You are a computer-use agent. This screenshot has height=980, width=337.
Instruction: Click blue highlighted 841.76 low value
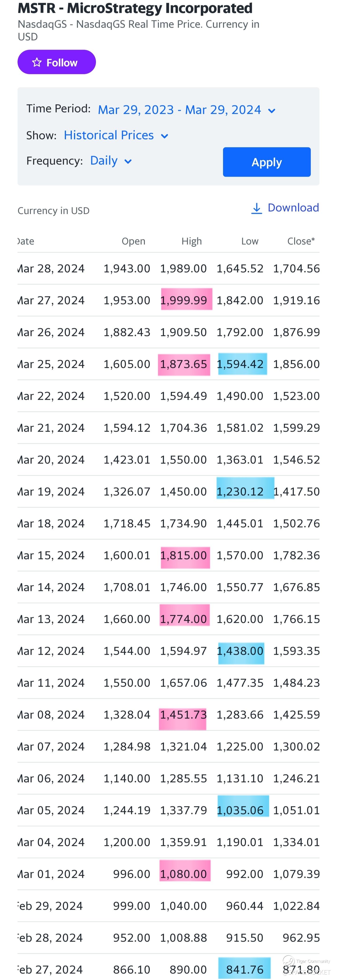(x=245, y=969)
